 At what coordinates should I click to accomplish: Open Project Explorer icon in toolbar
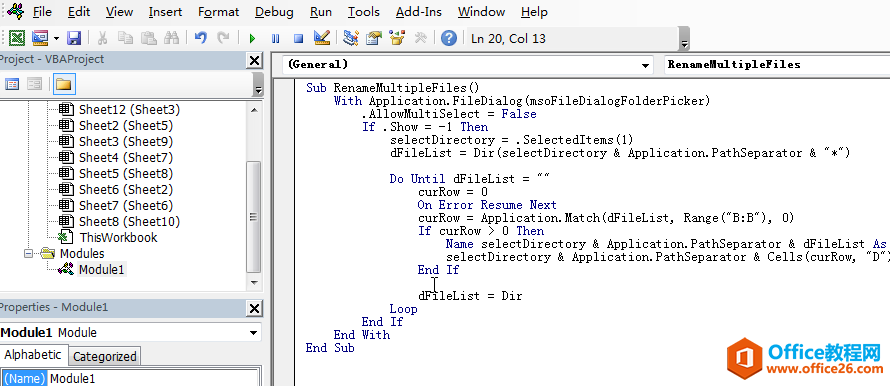(x=351, y=38)
